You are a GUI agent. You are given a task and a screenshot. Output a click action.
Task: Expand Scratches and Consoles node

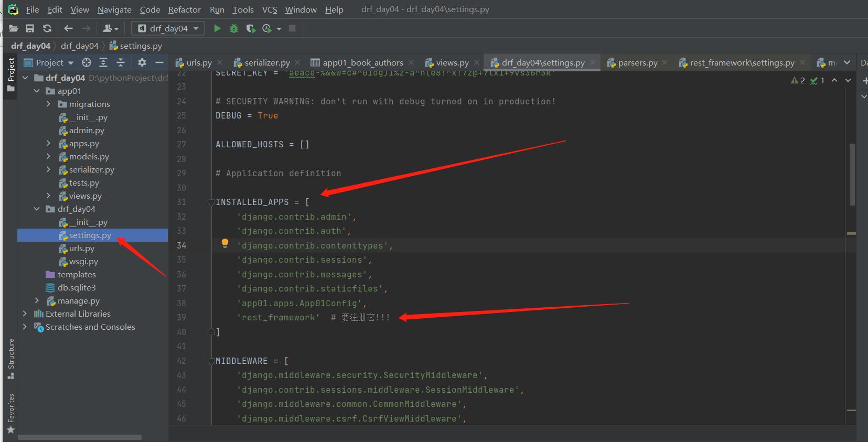coord(25,327)
